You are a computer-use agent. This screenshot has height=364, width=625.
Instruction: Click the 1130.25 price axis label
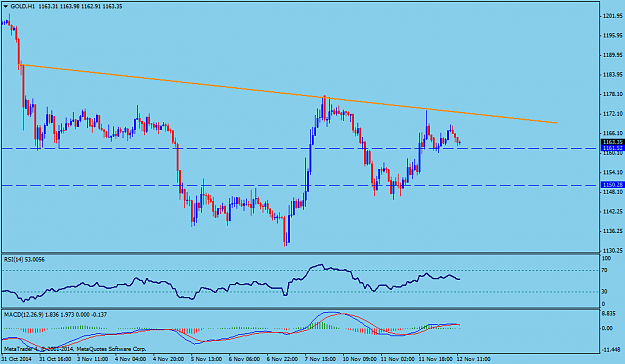tap(613, 250)
